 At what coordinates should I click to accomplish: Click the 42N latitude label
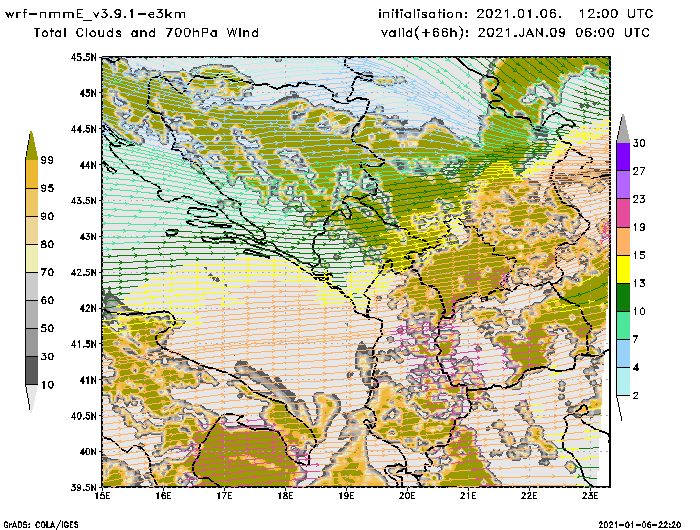pos(88,308)
